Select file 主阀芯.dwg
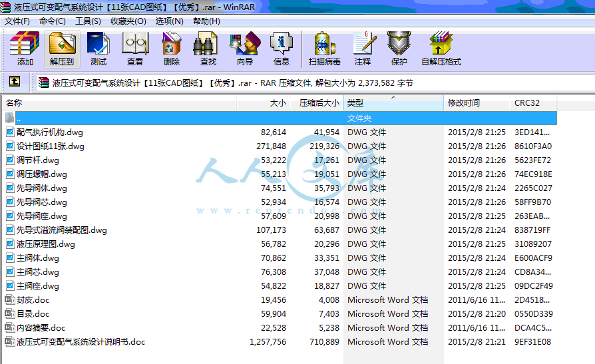Image resolution: width=595 pixels, height=364 pixels. click(37, 272)
